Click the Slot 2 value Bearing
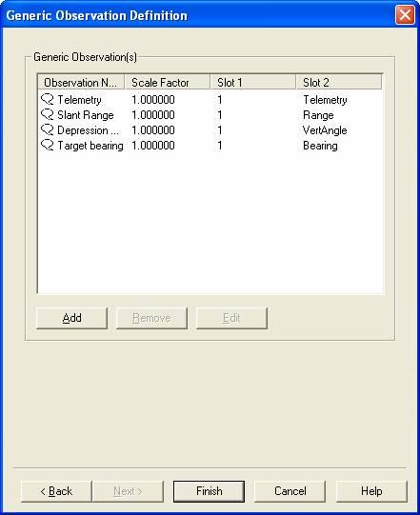The image size is (420, 515). [x=320, y=146]
